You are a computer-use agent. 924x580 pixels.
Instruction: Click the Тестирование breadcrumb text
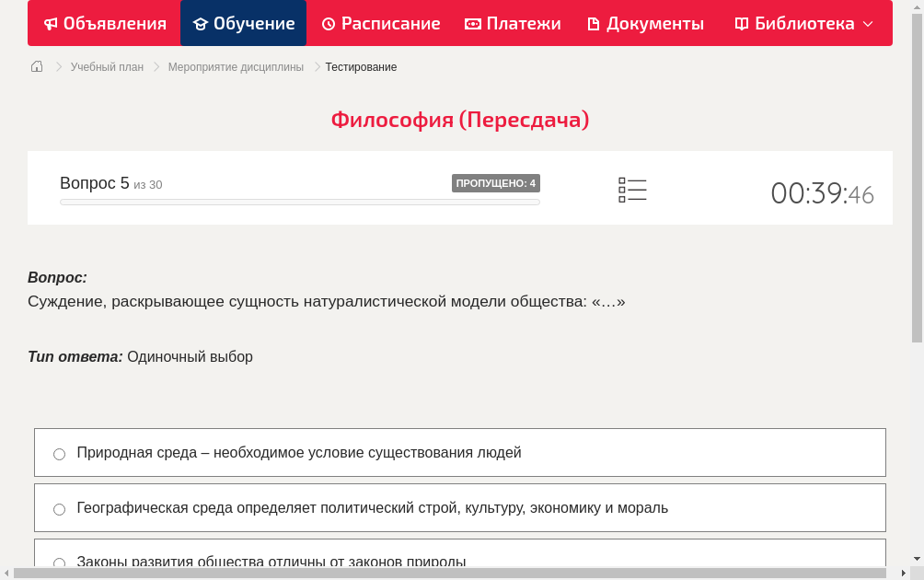click(x=362, y=67)
